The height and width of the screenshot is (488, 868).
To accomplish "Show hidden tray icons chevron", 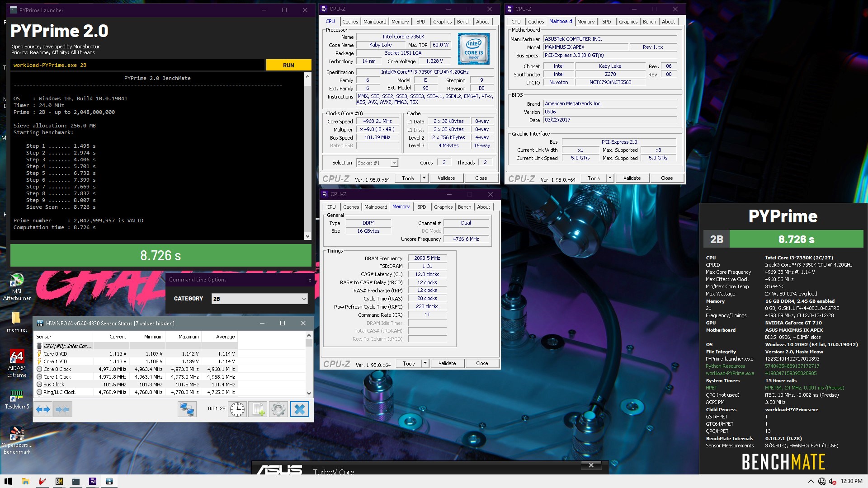I will (x=811, y=481).
